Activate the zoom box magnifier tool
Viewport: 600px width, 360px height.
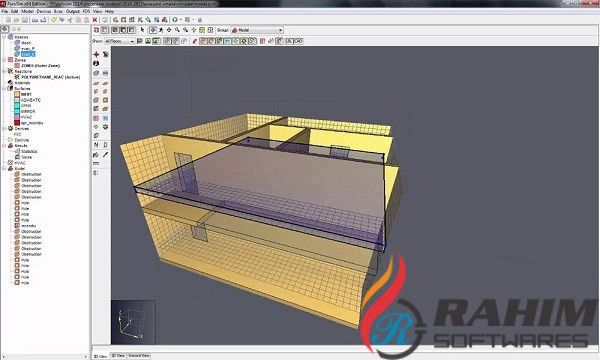coord(186,30)
